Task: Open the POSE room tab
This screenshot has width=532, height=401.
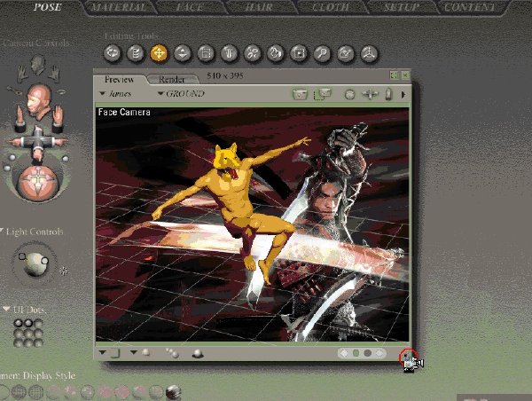Action: click(48, 7)
